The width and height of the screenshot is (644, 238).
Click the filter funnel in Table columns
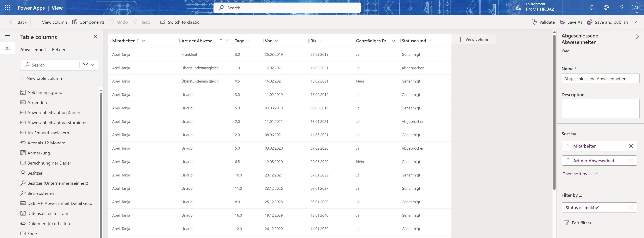85,65
